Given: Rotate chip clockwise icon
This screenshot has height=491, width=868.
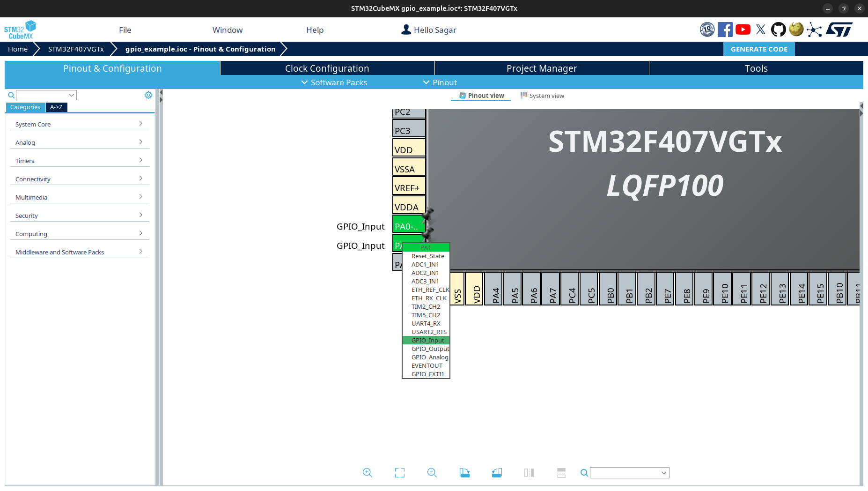Looking at the screenshot, I should pos(464,473).
